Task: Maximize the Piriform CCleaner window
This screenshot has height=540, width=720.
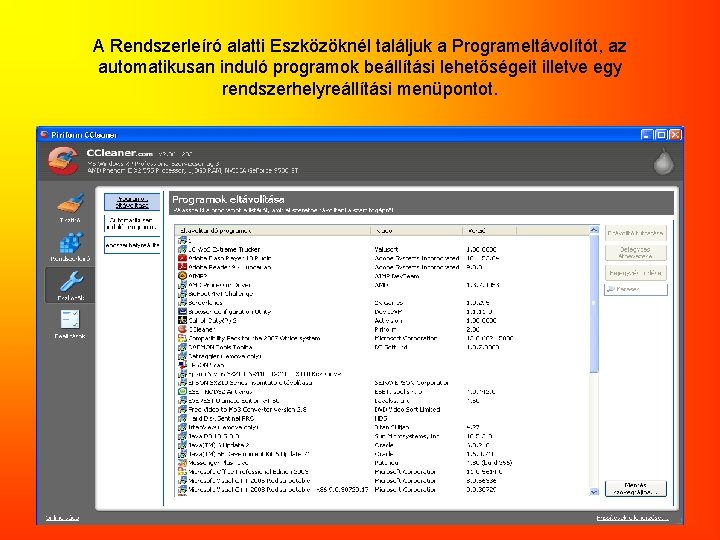Action: coord(661,135)
